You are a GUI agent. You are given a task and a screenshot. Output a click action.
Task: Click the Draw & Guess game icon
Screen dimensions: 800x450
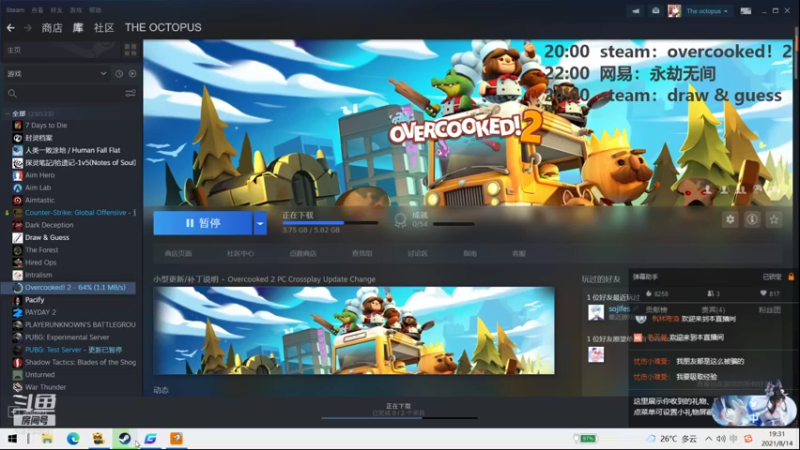click(x=18, y=237)
